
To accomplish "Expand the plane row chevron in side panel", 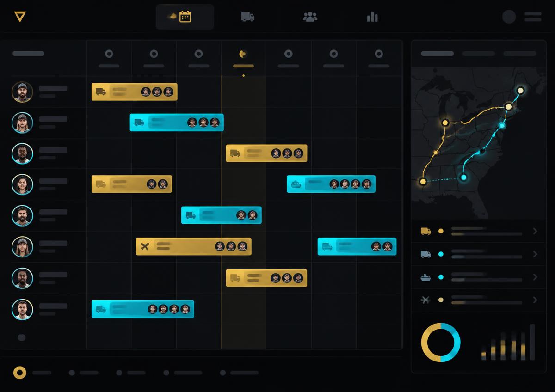I will (535, 300).
